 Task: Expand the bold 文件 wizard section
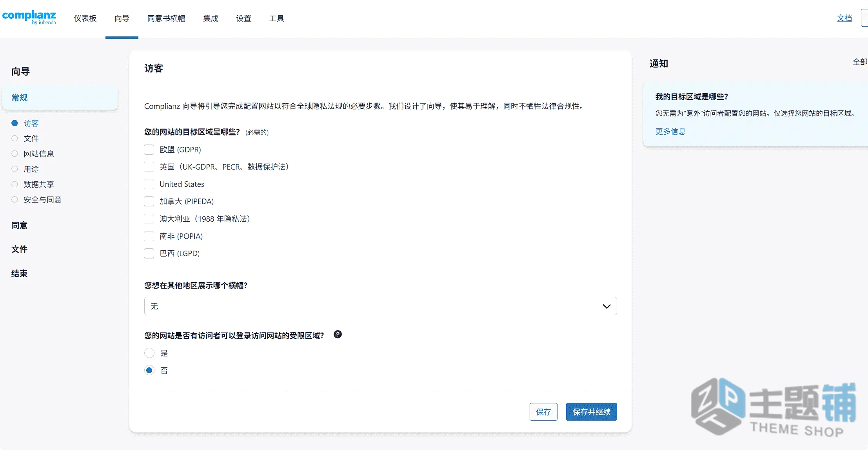tap(19, 249)
